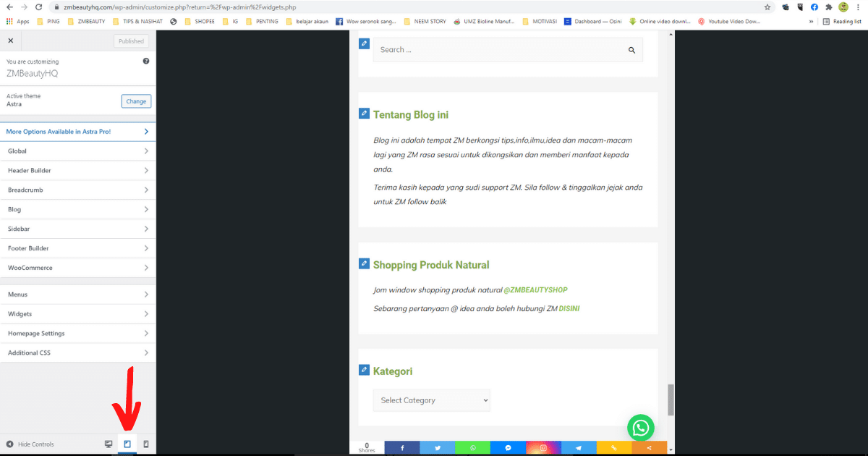Open the Blog customizer section
This screenshot has width=868, height=456.
78,210
